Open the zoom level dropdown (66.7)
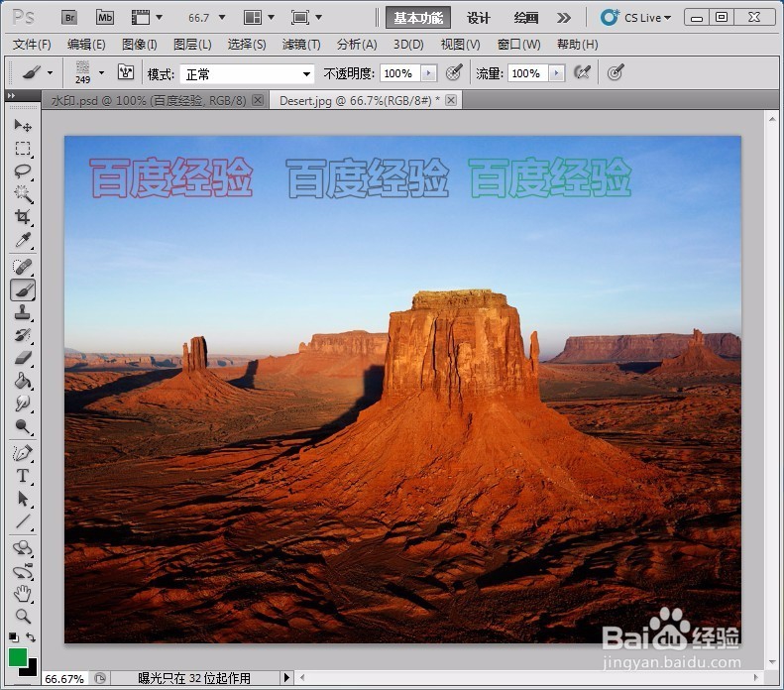Screen dimensions: 784x690 click(x=222, y=18)
